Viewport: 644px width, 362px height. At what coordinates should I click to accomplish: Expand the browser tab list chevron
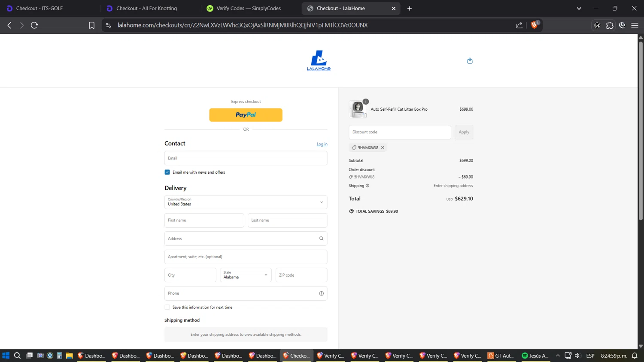click(x=579, y=8)
